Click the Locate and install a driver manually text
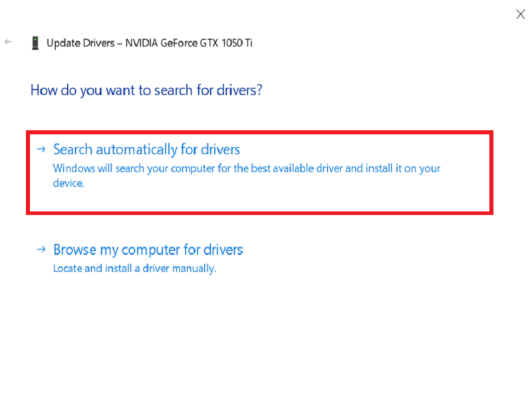 134,269
